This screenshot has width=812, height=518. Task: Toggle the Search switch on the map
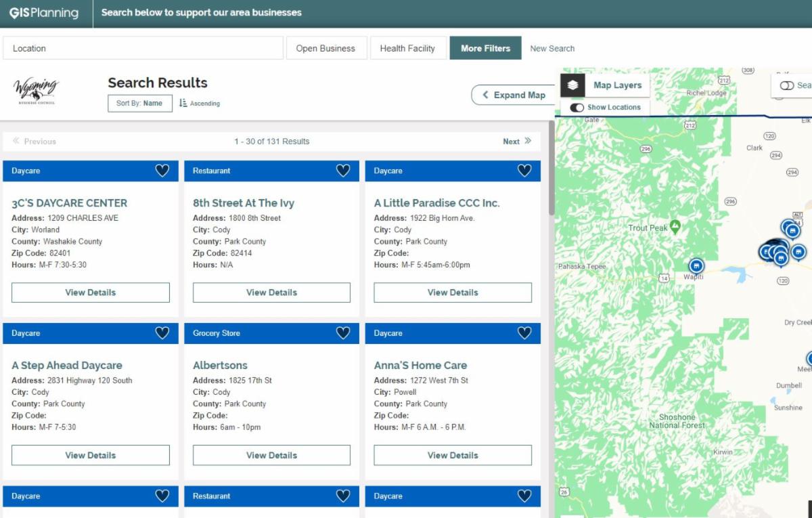[x=787, y=85]
